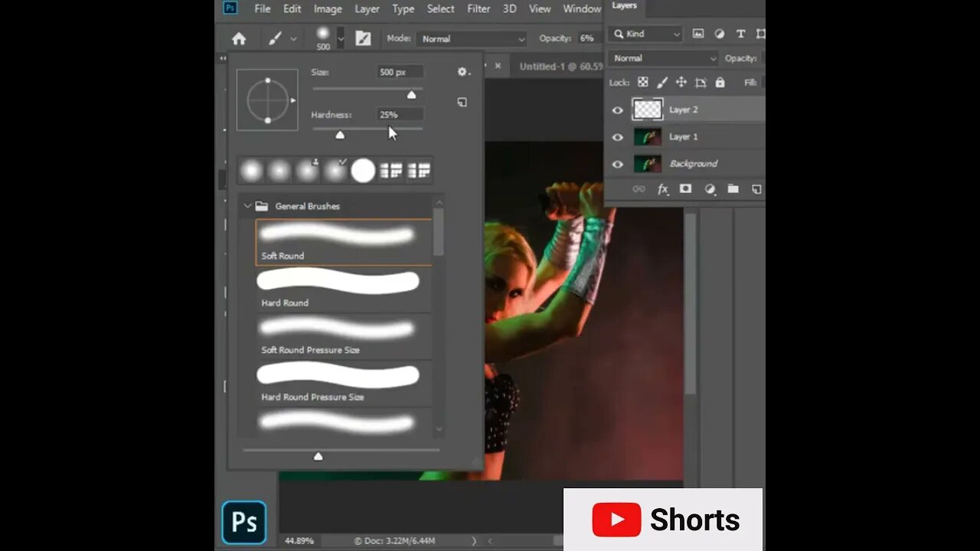Create new fill or adjustment layer

(x=710, y=189)
